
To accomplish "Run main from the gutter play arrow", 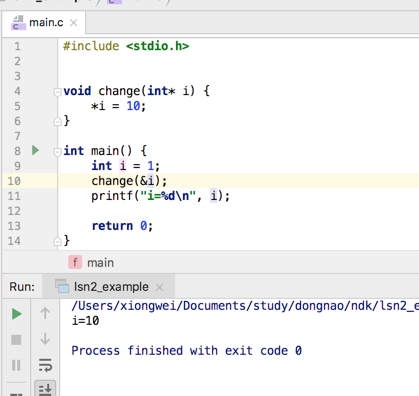I will [x=35, y=150].
